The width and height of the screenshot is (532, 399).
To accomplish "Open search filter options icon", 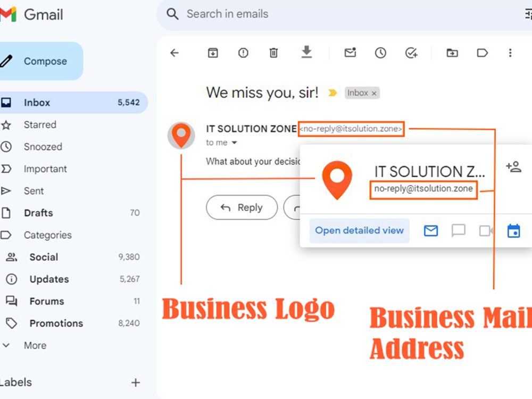I will click(x=528, y=14).
